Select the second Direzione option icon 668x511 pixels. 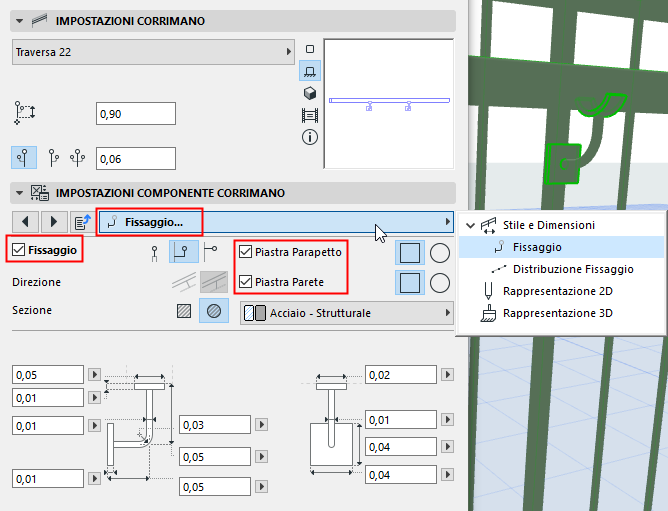(x=214, y=282)
